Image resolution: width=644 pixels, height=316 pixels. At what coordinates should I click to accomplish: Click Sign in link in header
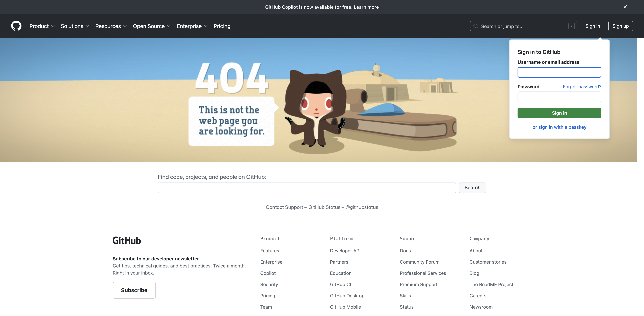pos(593,26)
